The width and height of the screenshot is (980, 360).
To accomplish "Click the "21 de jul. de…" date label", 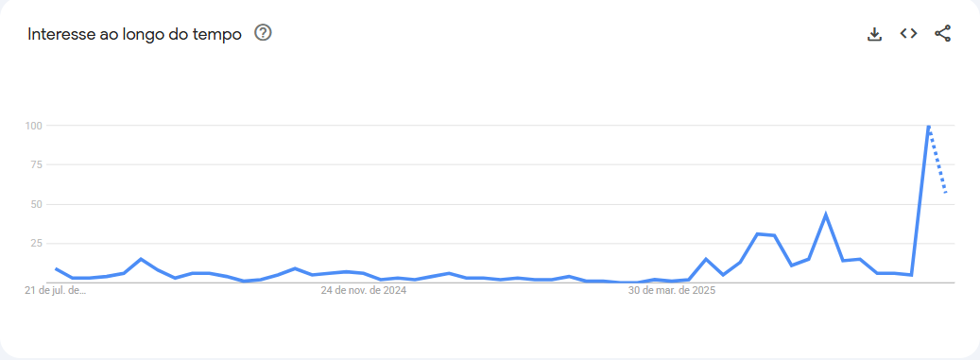I will (x=56, y=291).
